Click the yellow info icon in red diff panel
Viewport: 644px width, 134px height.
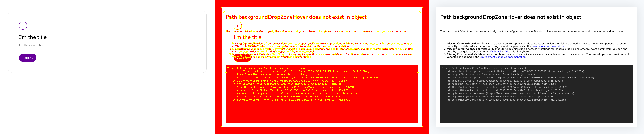pos(237,26)
